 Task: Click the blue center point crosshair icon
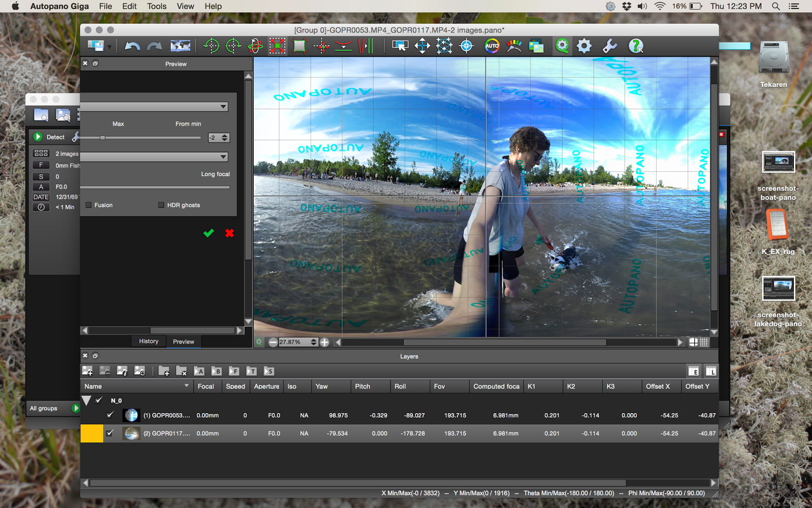[x=466, y=46]
